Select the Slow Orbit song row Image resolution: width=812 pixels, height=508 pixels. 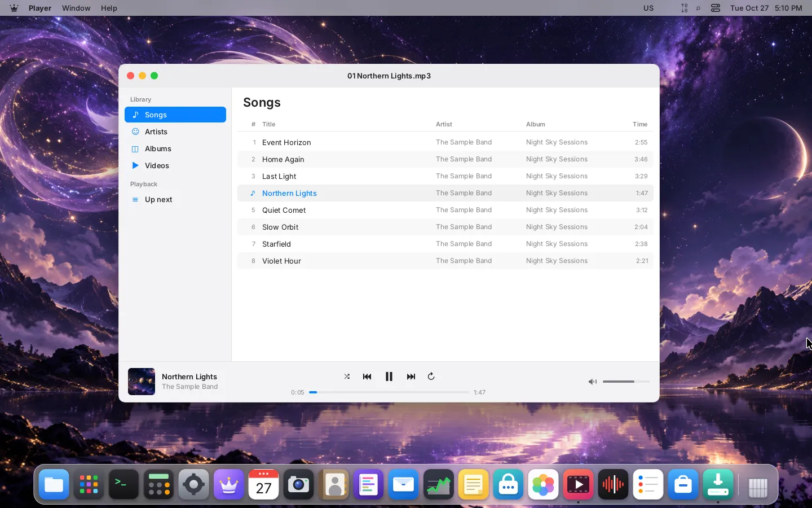click(x=445, y=227)
